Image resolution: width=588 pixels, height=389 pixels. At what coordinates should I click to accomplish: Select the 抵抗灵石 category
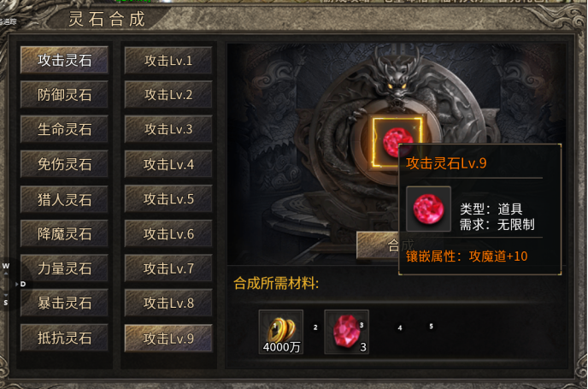[x=64, y=338]
